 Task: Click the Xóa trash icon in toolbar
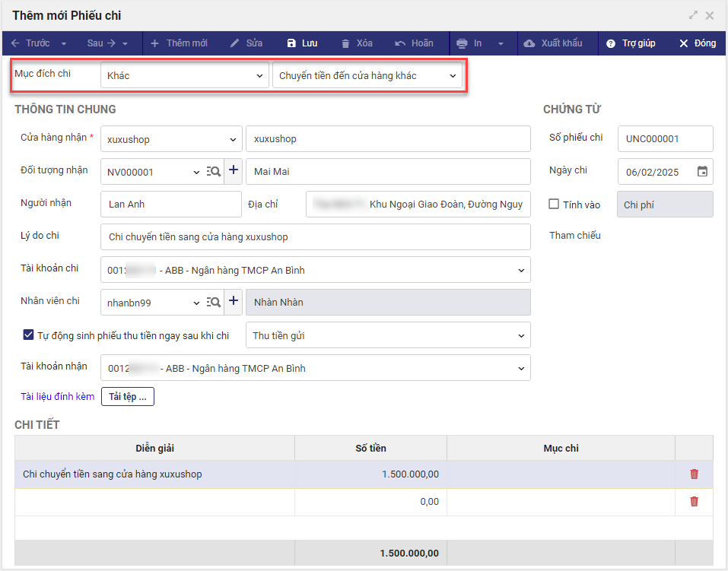346,43
